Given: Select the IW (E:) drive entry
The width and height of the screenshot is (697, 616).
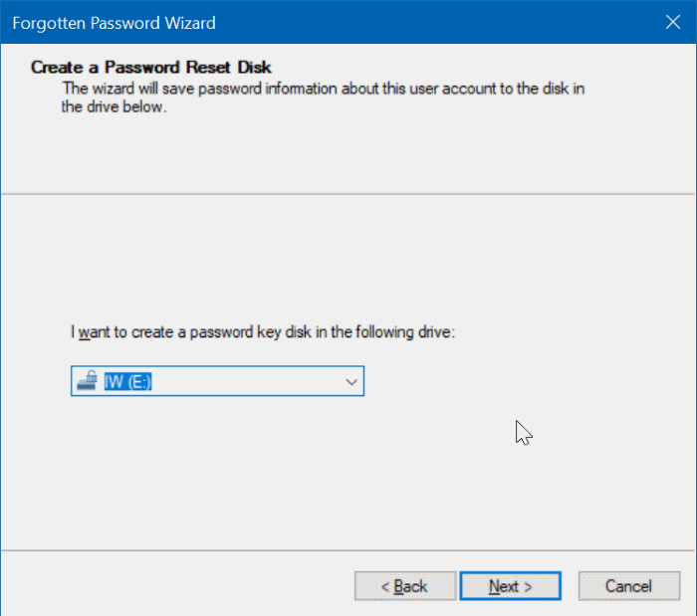Looking at the screenshot, I should [x=128, y=381].
